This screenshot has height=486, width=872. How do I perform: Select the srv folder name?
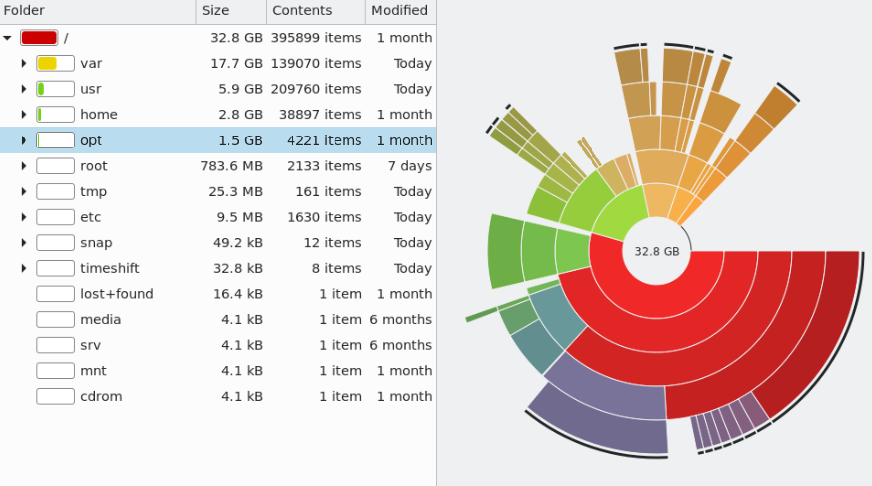[x=90, y=345]
